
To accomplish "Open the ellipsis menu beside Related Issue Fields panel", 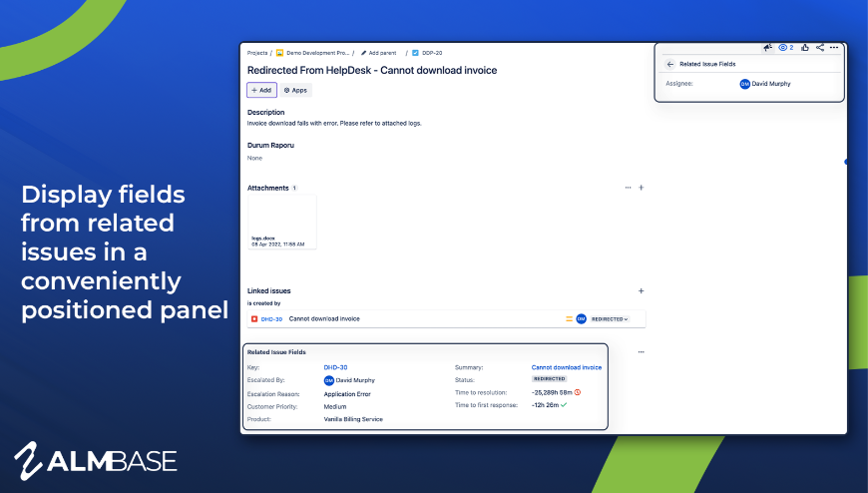I will (642, 351).
